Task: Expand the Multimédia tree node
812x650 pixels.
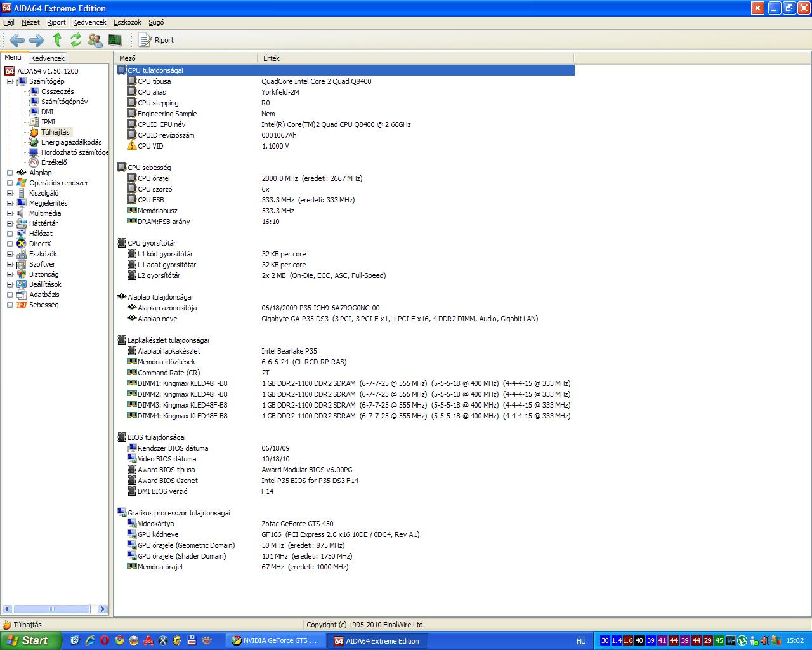Action: coord(10,213)
